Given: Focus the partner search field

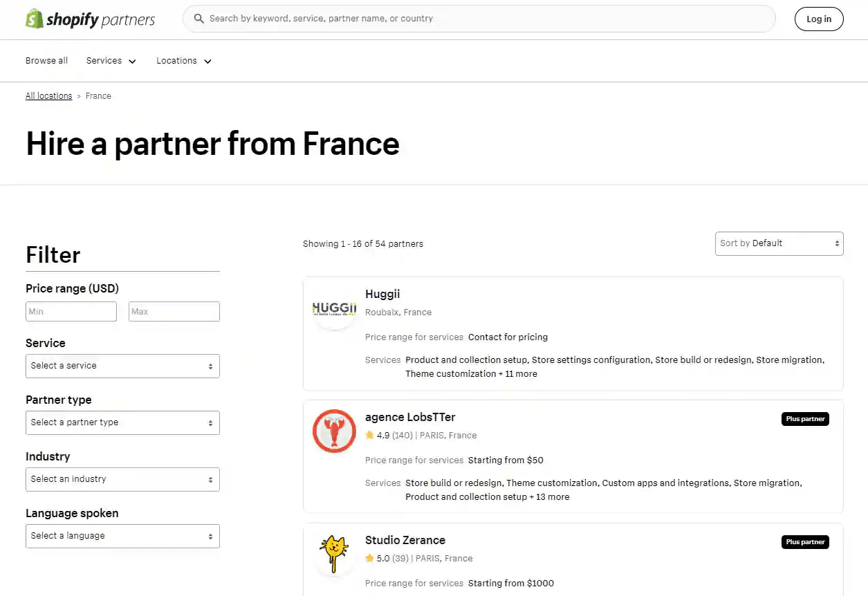Looking at the screenshot, I should 479,19.
